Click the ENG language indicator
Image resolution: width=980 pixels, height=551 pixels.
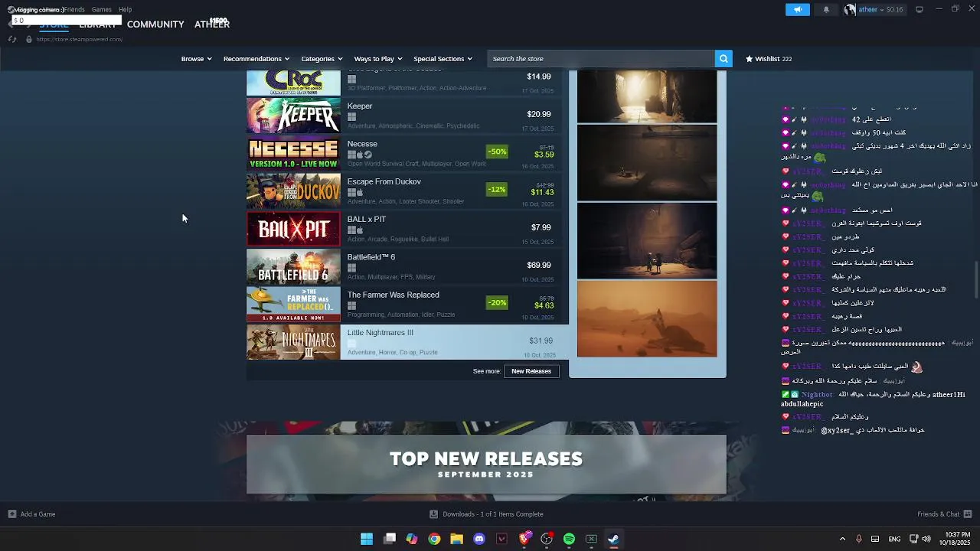(894, 540)
